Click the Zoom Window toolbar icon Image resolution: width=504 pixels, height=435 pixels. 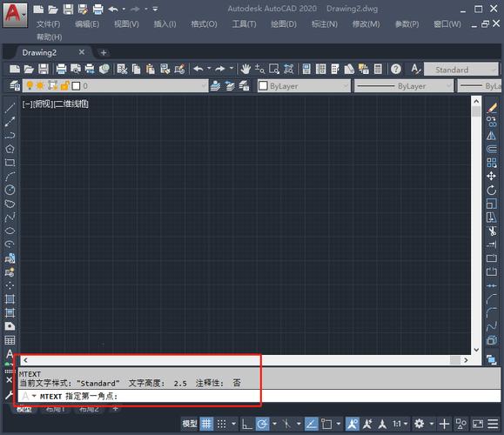(274, 69)
